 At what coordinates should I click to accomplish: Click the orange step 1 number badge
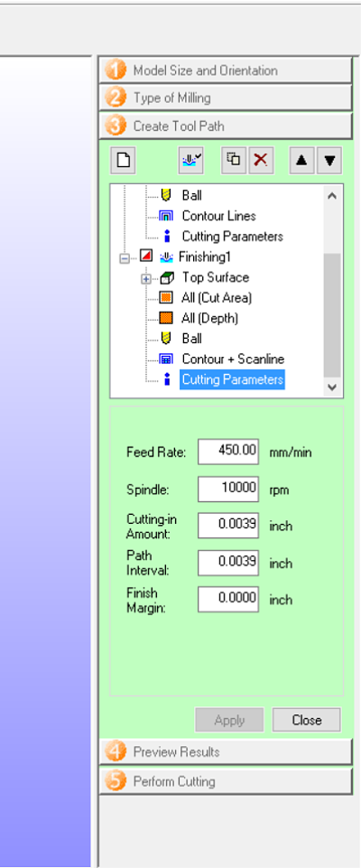pos(116,70)
